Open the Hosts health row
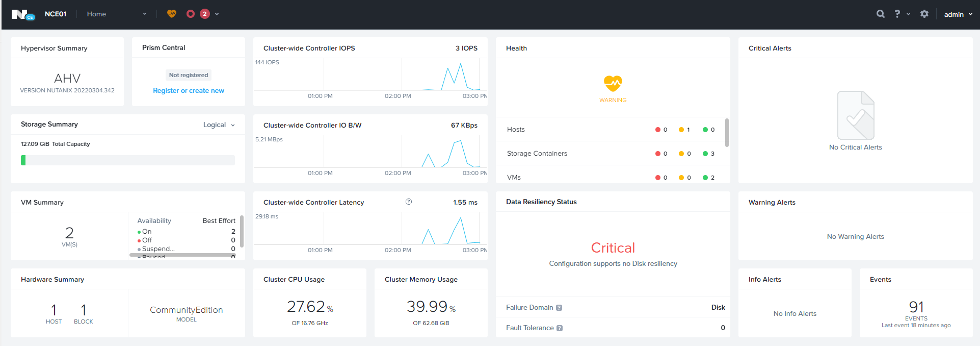The width and height of the screenshot is (980, 346). pos(516,130)
